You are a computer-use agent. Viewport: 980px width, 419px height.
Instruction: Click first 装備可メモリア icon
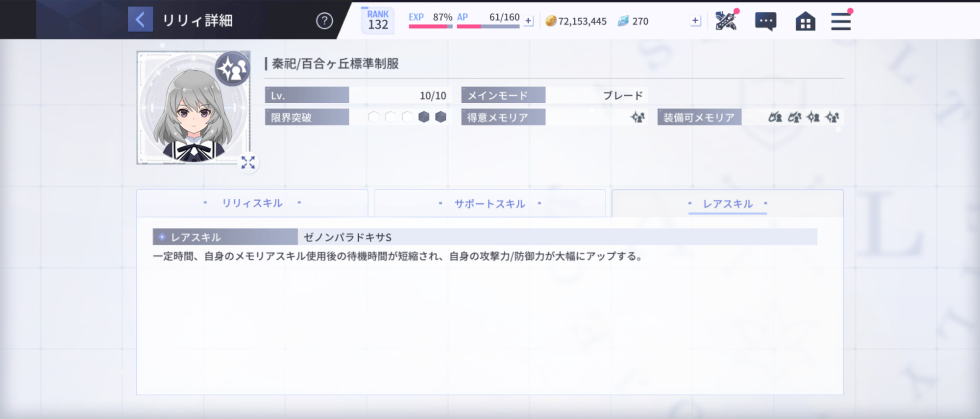[x=775, y=117]
